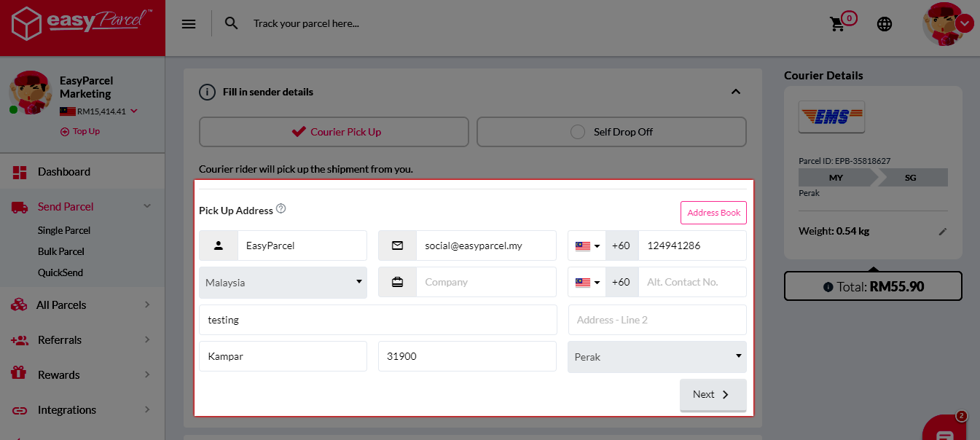The image size is (980, 440).
Task: Click the Send Parcel truck icon
Action: tap(20, 207)
